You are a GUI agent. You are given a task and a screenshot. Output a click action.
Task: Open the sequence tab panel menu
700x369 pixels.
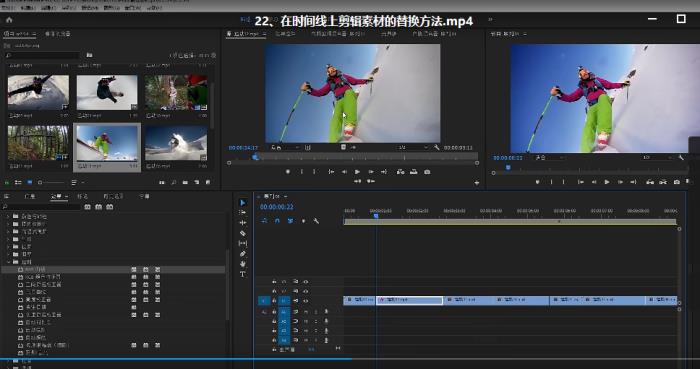(x=286, y=196)
